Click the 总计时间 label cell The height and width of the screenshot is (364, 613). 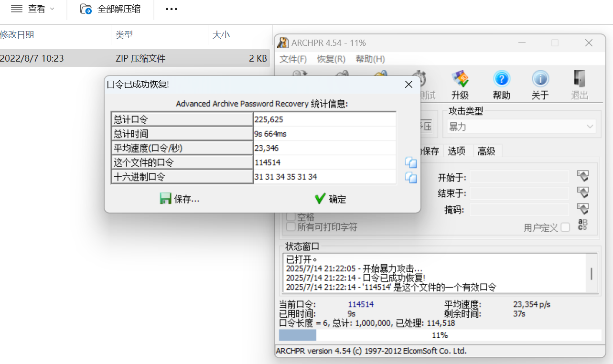tap(182, 134)
